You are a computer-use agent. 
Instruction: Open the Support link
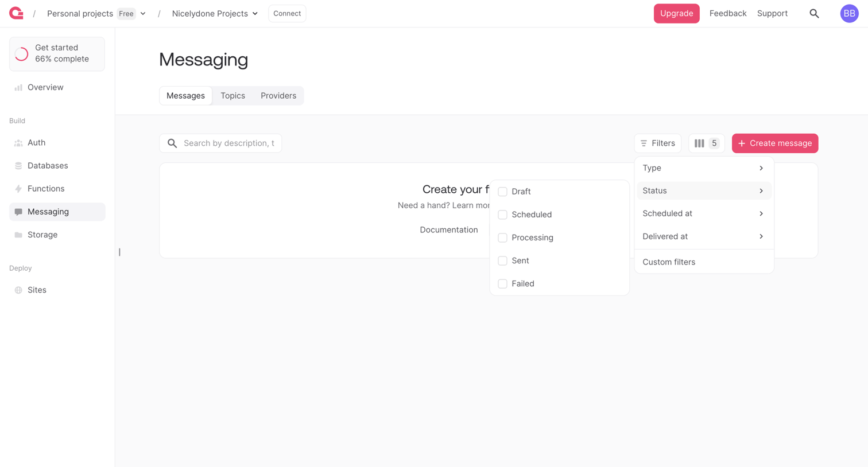(772, 13)
